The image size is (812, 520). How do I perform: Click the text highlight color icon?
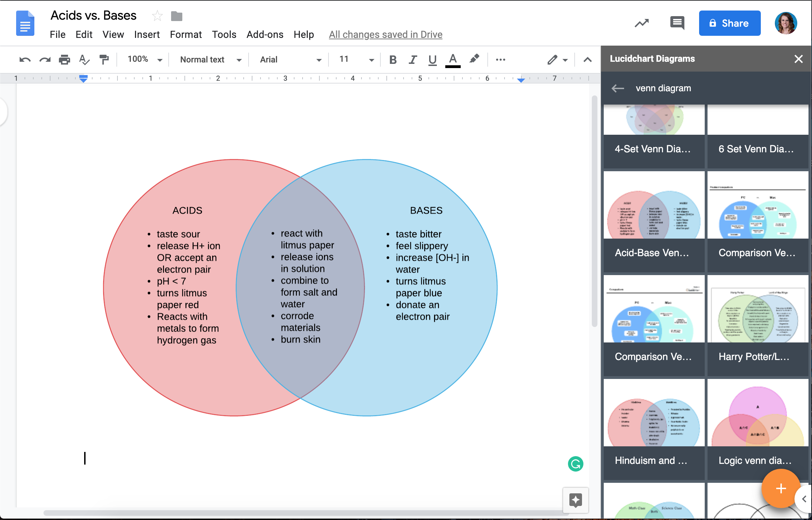click(x=473, y=59)
